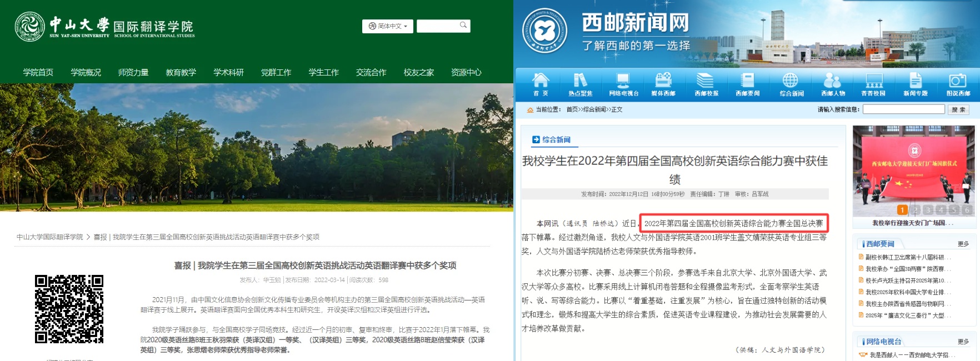980x361 pixels.
Task: Click 更多 next to 网络电视台
Action: [963, 342]
